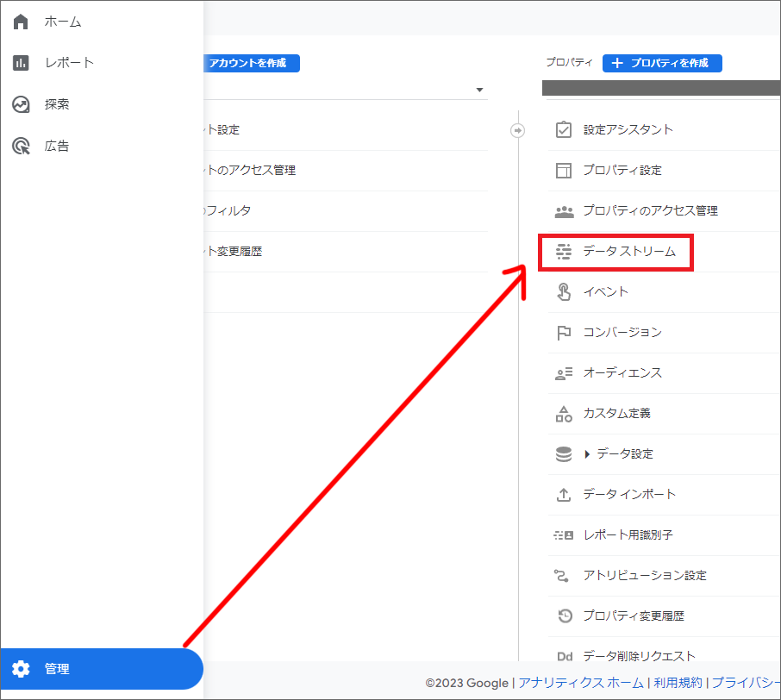
Task: Click the grey property selector bar
Action: 661,88
